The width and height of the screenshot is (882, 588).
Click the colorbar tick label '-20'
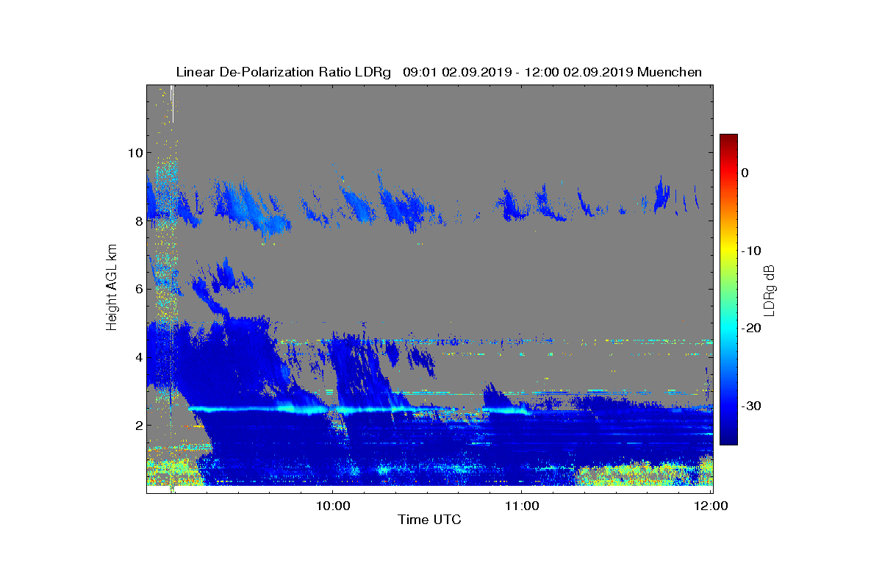click(750, 328)
